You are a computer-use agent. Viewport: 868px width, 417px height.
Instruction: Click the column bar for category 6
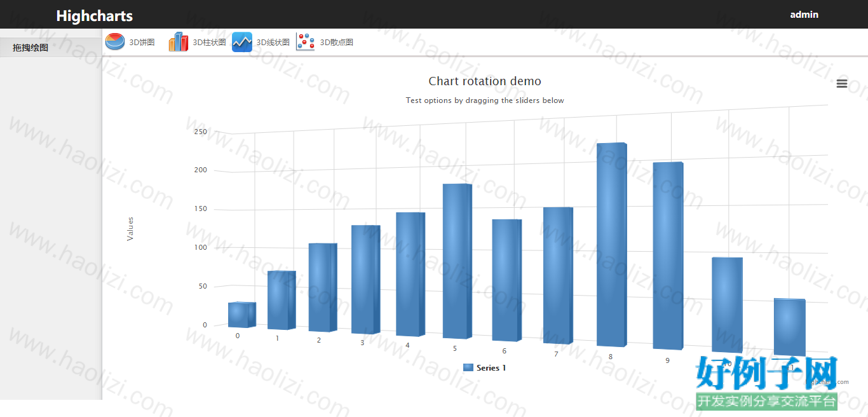[507, 280]
